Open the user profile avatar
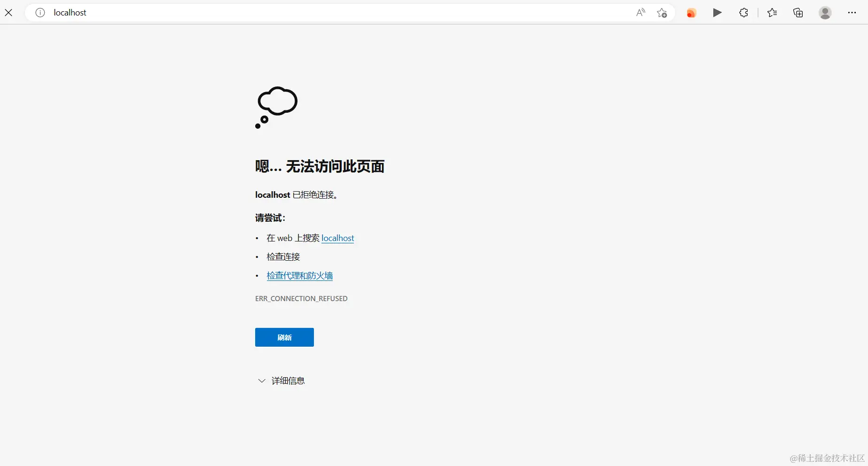The image size is (868, 466). pos(825,13)
